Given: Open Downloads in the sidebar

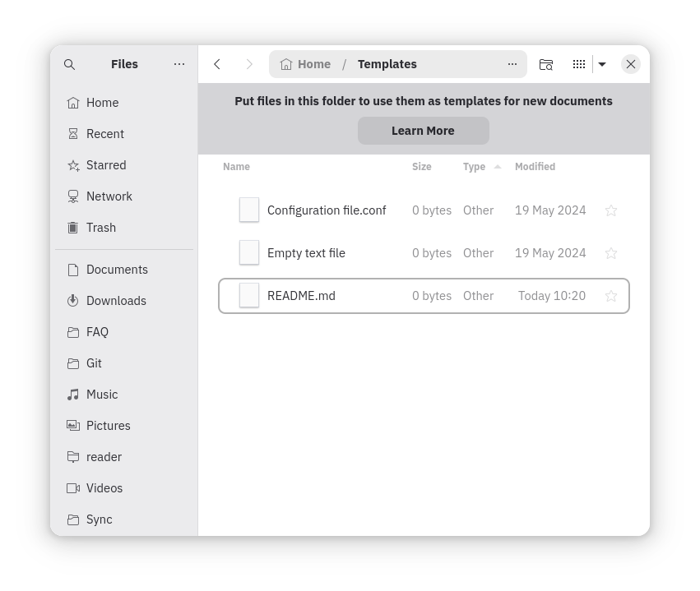Looking at the screenshot, I should [124, 301].
